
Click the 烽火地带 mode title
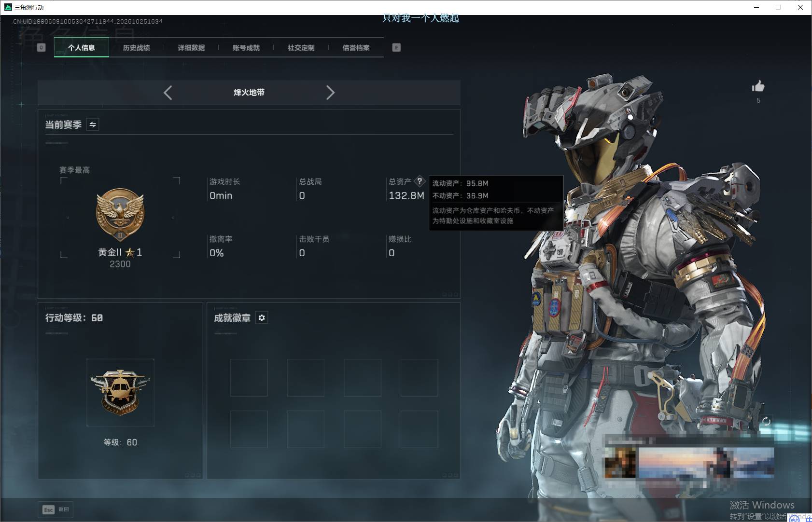pos(249,92)
